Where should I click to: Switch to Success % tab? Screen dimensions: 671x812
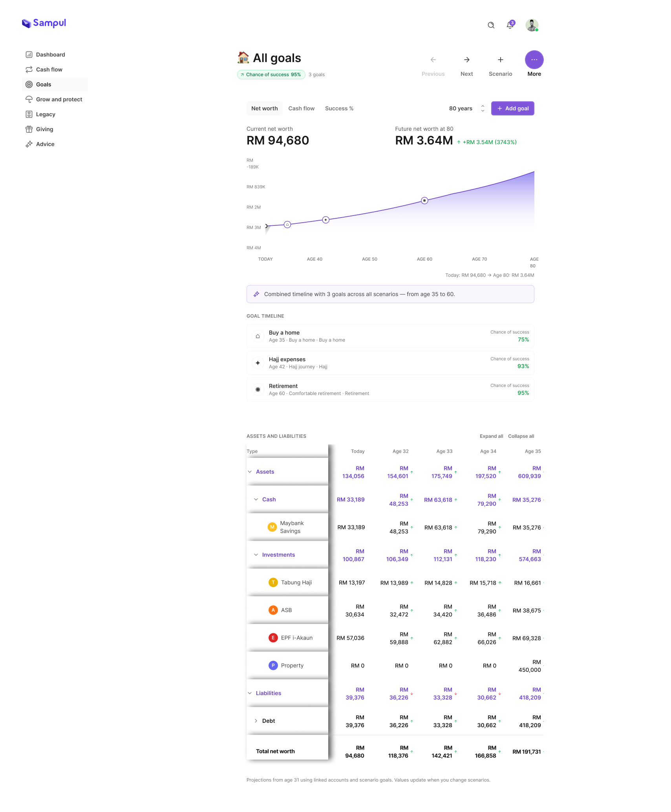(x=339, y=108)
